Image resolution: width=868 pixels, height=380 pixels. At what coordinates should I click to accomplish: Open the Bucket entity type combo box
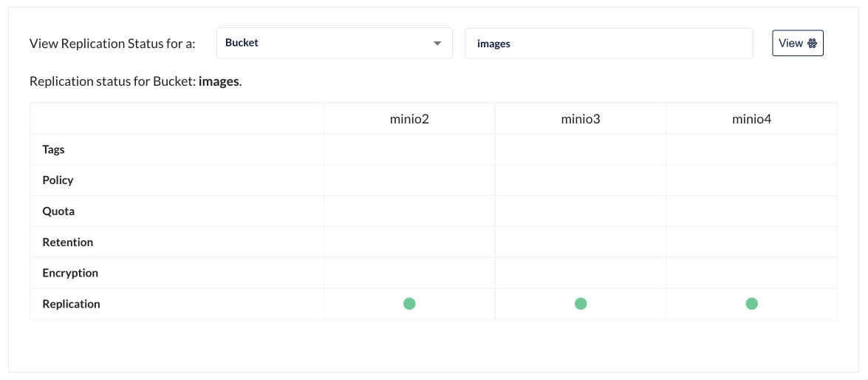point(335,43)
